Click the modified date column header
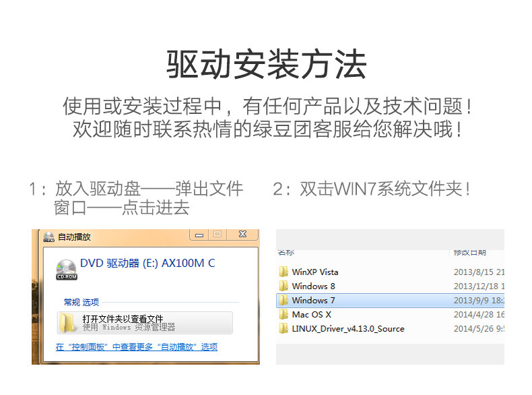Screen dimensions: 532x395 pos(470,252)
